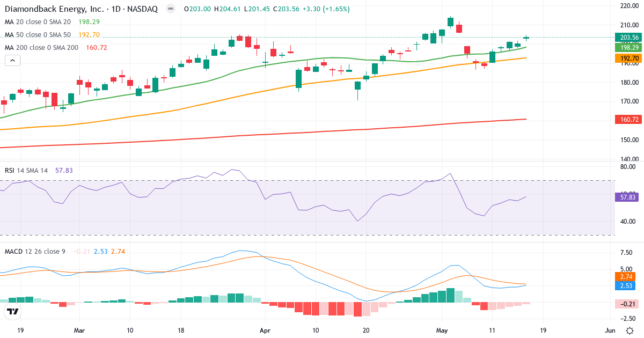Click the red 160.72 SMA price tag
Screen dimensions: 644x338
(627, 119)
